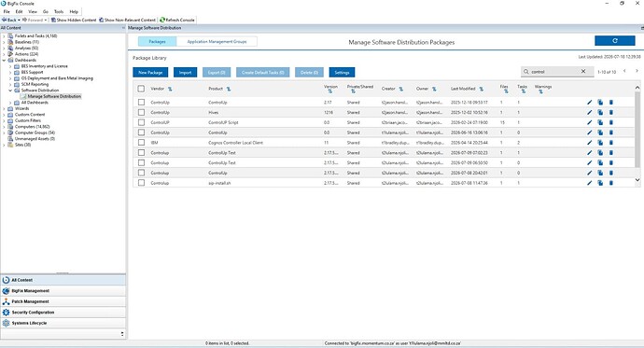The height and width of the screenshot is (348, 644).
Task: Open the File menu
Action: point(7,11)
